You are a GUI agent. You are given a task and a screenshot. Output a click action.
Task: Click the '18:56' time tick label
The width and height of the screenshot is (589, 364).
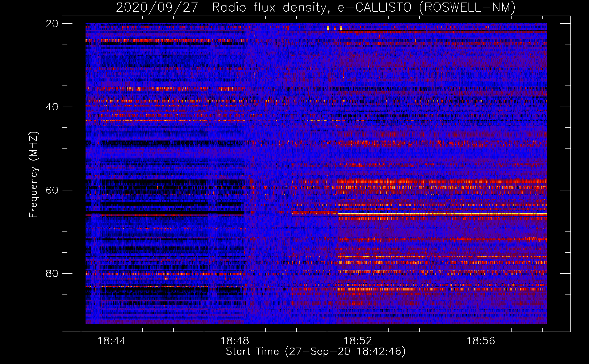(481, 341)
